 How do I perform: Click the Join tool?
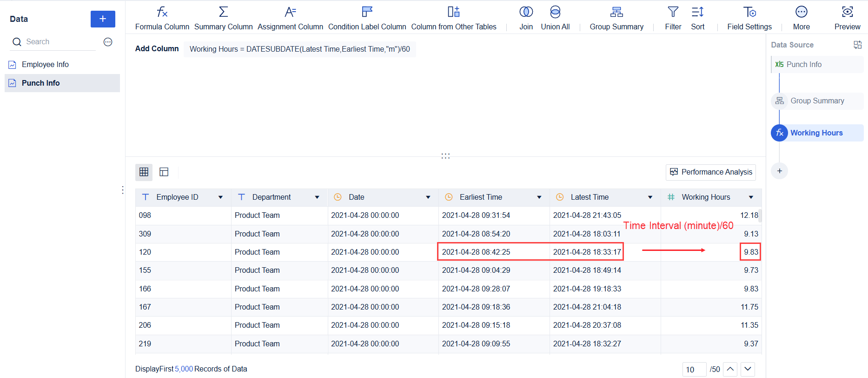point(526,18)
